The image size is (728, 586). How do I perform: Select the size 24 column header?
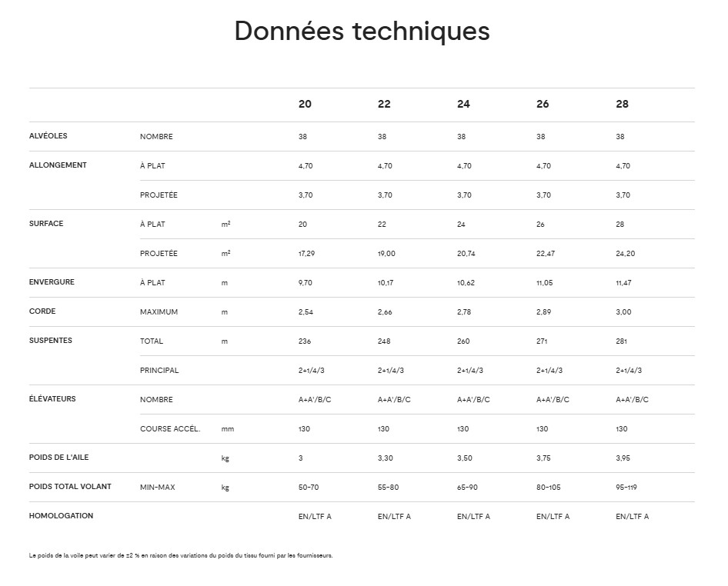463,104
